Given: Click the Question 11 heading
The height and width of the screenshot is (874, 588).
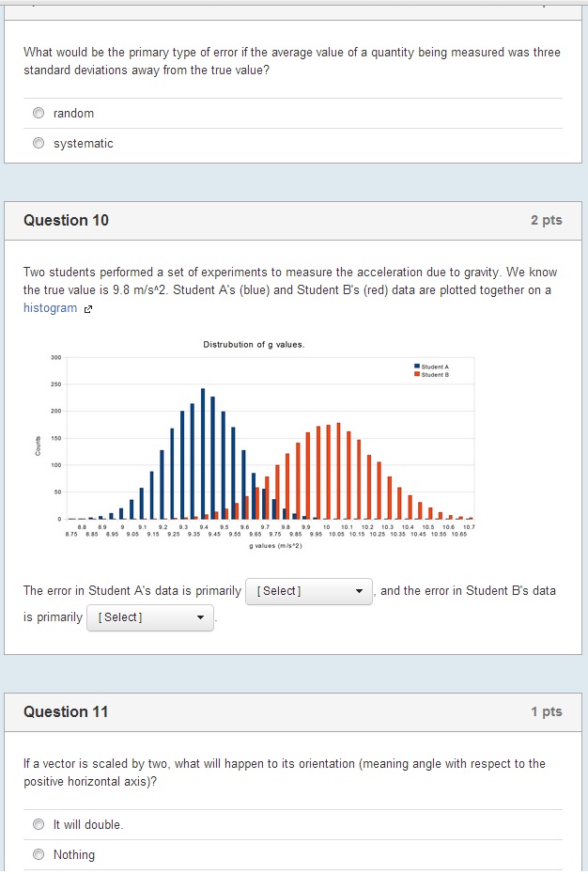Looking at the screenshot, I should click(66, 711).
